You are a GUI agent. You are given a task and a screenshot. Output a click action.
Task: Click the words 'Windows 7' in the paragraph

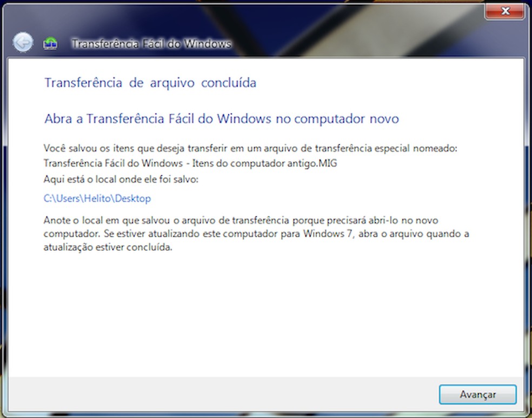pos(328,234)
